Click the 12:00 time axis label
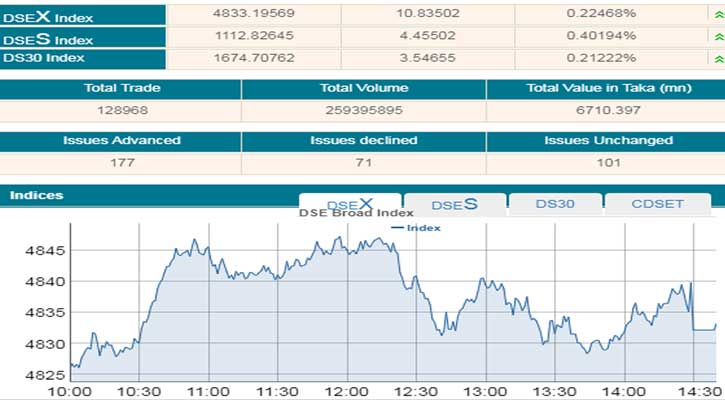The height and width of the screenshot is (400, 725). pyautogui.click(x=355, y=391)
